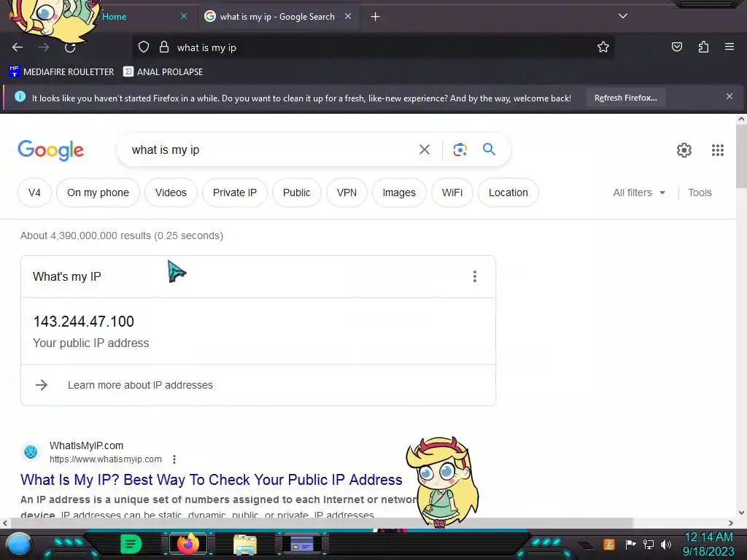The image size is (747, 560).
Task: Close the Google Search tab
Action: (x=348, y=16)
